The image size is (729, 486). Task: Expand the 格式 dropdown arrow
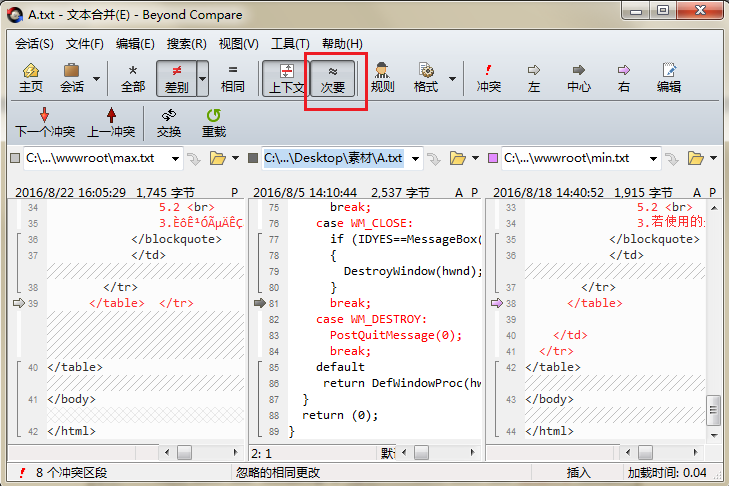coord(452,79)
